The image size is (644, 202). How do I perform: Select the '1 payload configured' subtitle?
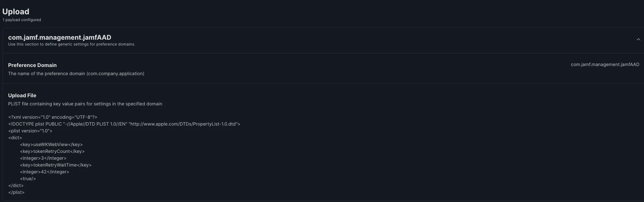tap(22, 20)
